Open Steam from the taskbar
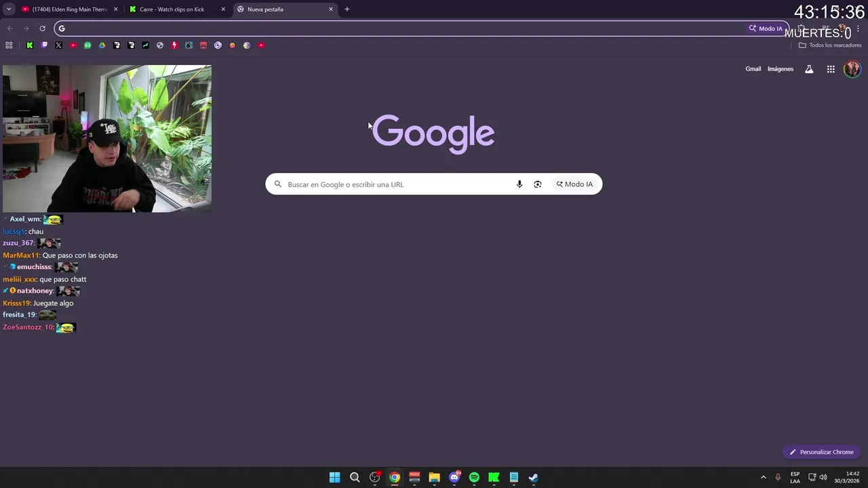This screenshot has width=868, height=488. [x=534, y=477]
